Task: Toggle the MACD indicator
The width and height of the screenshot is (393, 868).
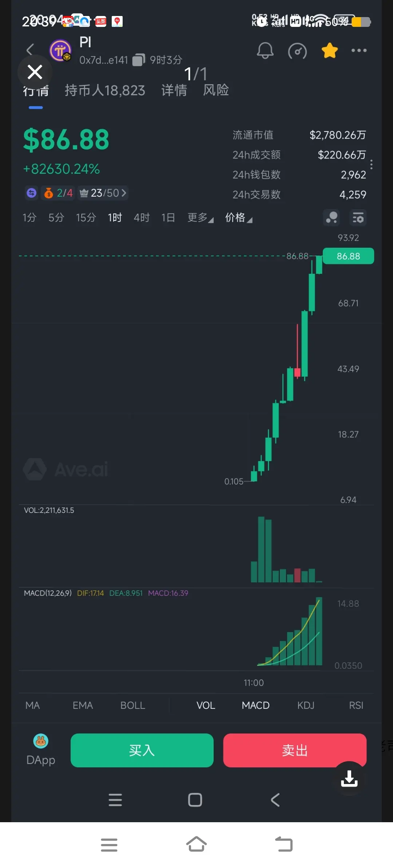Action: tap(255, 705)
